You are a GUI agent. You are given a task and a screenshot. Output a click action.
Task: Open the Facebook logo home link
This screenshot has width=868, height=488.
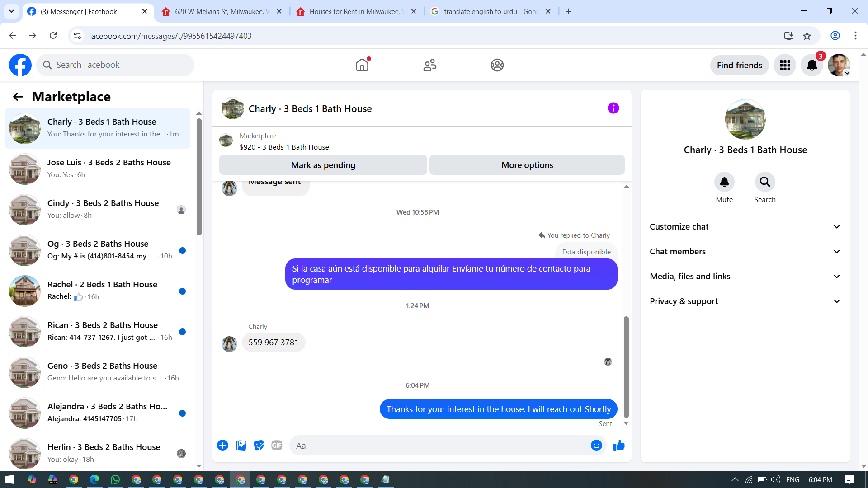(x=20, y=65)
